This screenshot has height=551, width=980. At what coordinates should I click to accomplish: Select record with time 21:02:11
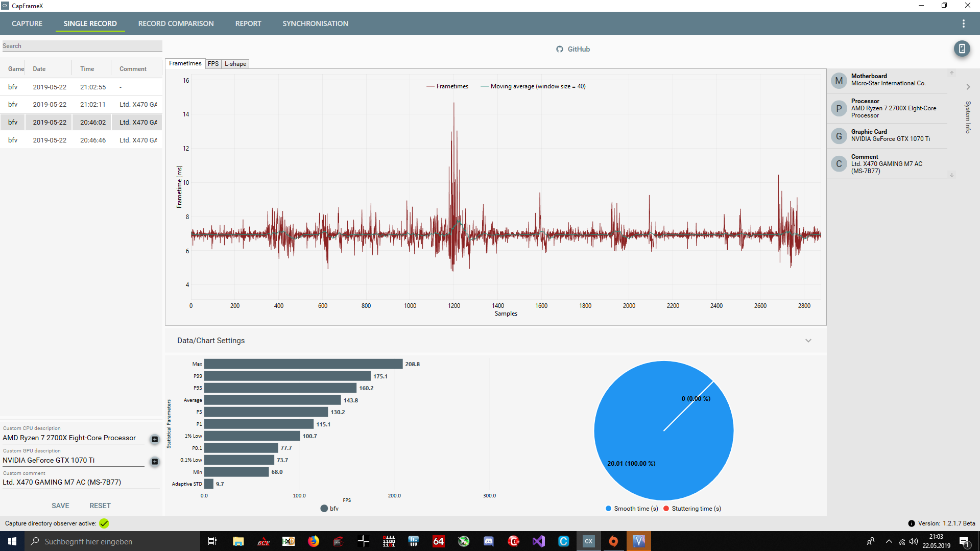pos(81,105)
